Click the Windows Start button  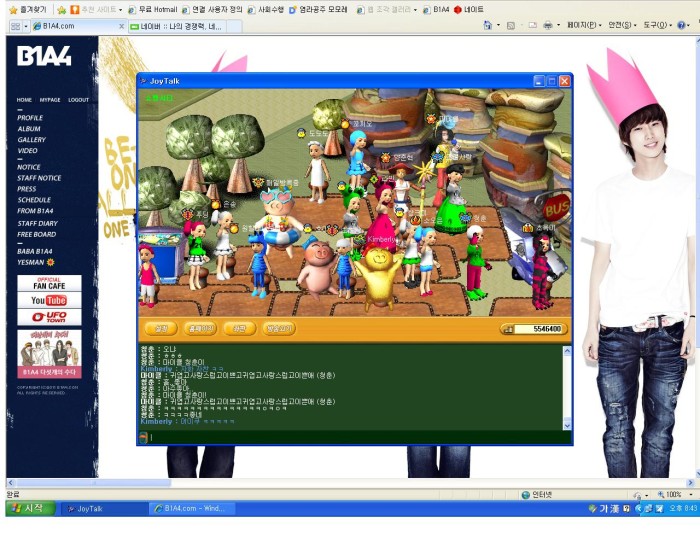click(30, 508)
